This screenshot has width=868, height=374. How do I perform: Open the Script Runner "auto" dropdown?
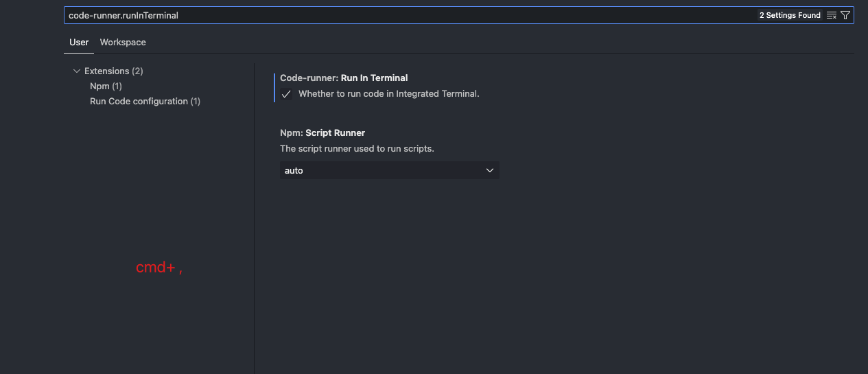click(x=389, y=171)
